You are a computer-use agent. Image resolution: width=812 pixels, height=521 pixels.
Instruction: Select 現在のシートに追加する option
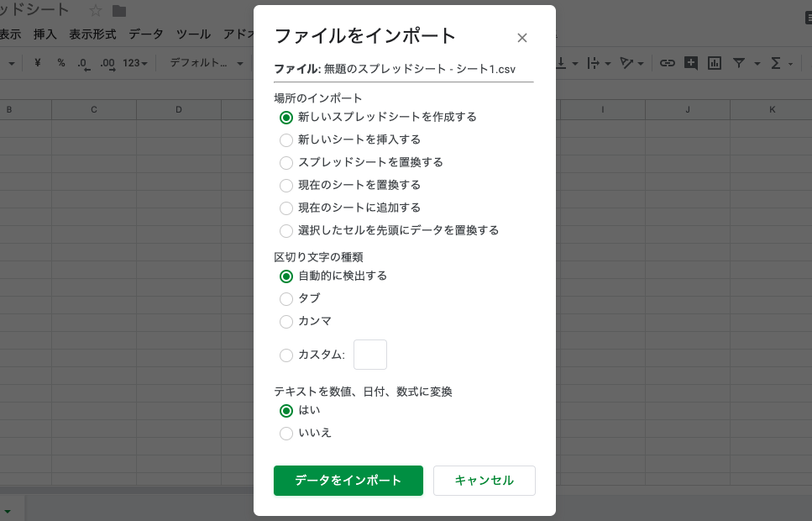(286, 208)
